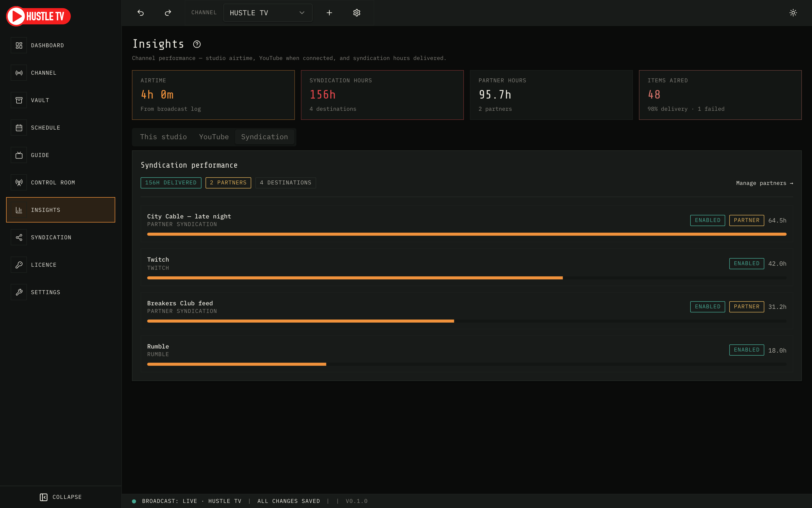Click the Rumble destination title

coord(158,346)
